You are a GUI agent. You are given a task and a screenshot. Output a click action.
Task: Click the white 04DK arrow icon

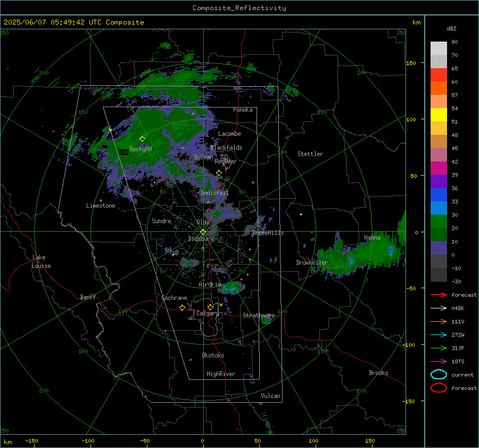click(439, 308)
